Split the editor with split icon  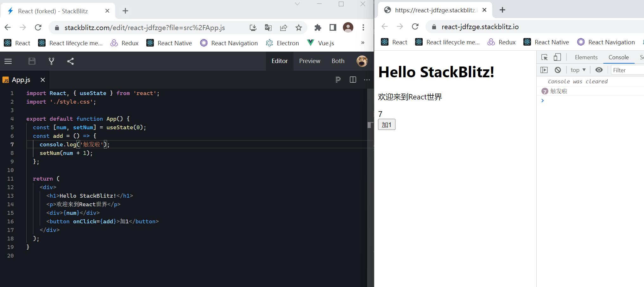tap(353, 80)
